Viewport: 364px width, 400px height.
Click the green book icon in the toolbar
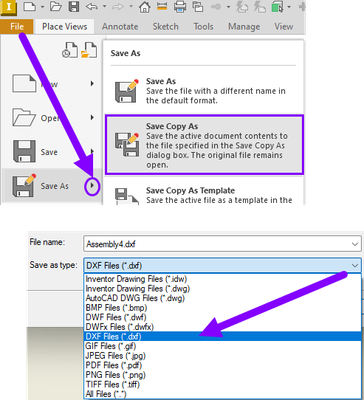click(278, 7)
